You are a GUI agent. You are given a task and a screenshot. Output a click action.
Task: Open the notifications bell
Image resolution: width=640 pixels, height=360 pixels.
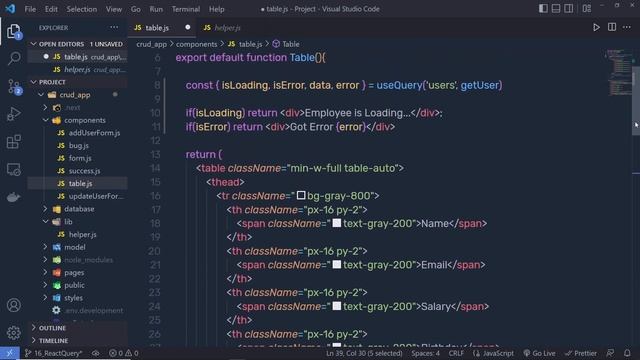tap(627, 353)
